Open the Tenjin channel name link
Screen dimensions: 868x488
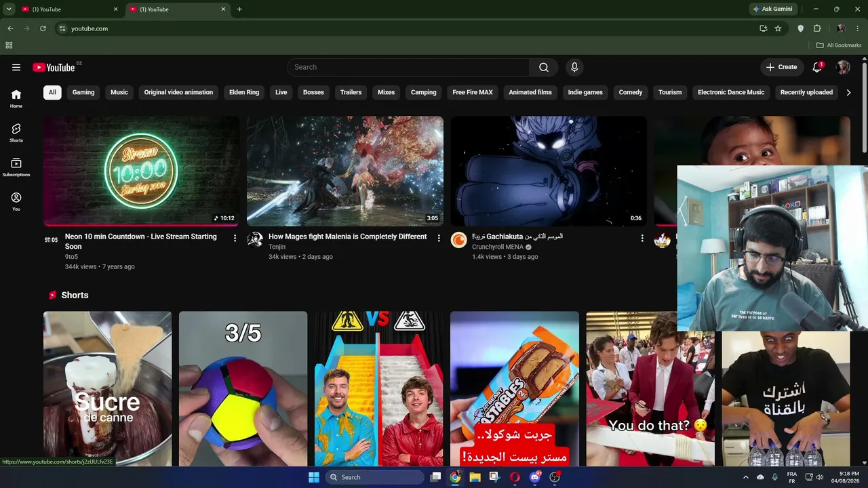pos(277,247)
